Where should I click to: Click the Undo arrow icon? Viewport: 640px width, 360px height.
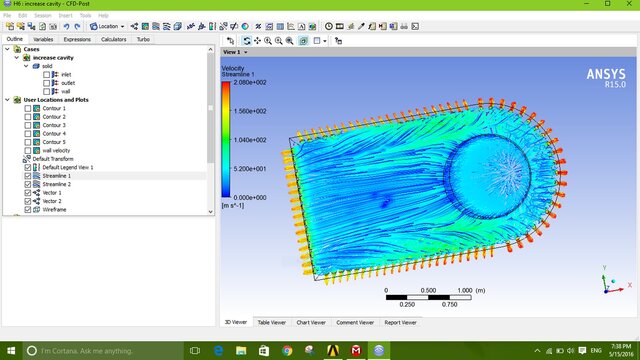[x=66, y=27]
